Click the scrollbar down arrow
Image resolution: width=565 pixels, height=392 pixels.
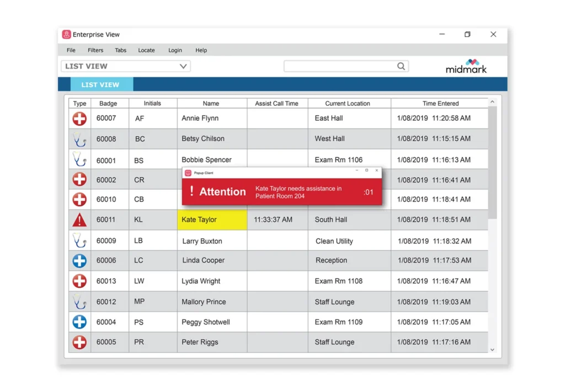coord(492,350)
